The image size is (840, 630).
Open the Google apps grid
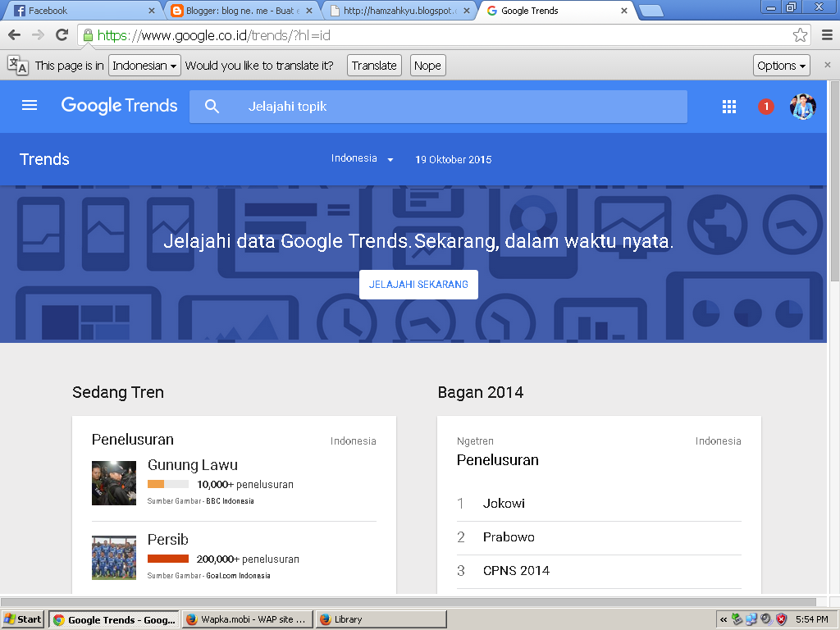click(x=729, y=107)
